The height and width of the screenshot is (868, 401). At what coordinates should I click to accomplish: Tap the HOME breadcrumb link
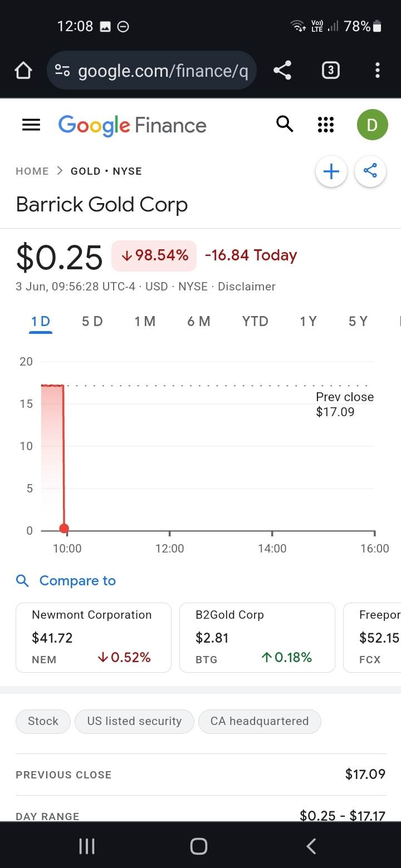[x=32, y=171]
